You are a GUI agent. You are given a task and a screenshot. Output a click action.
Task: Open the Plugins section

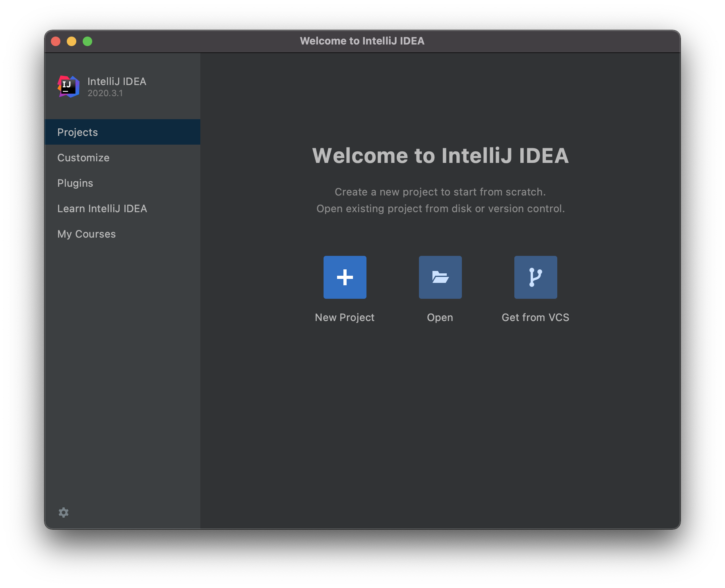[x=75, y=183]
